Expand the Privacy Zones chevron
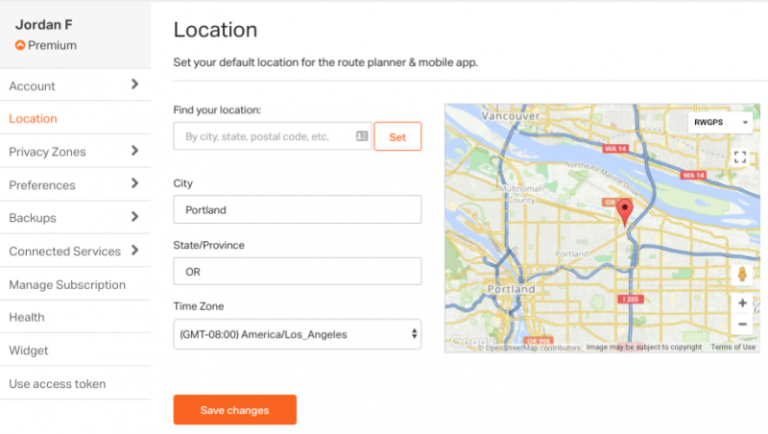This screenshot has height=434, width=768. coord(135,150)
